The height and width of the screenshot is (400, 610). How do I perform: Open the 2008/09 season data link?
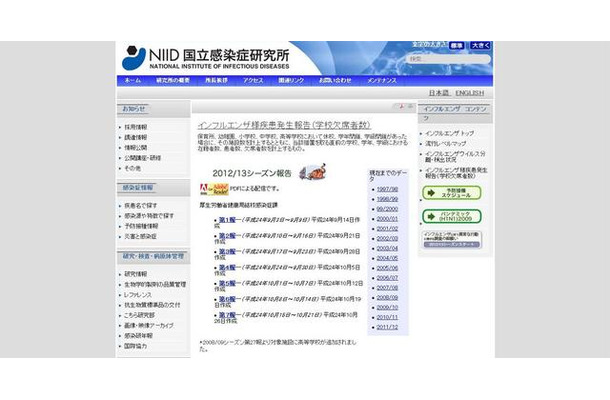click(387, 298)
